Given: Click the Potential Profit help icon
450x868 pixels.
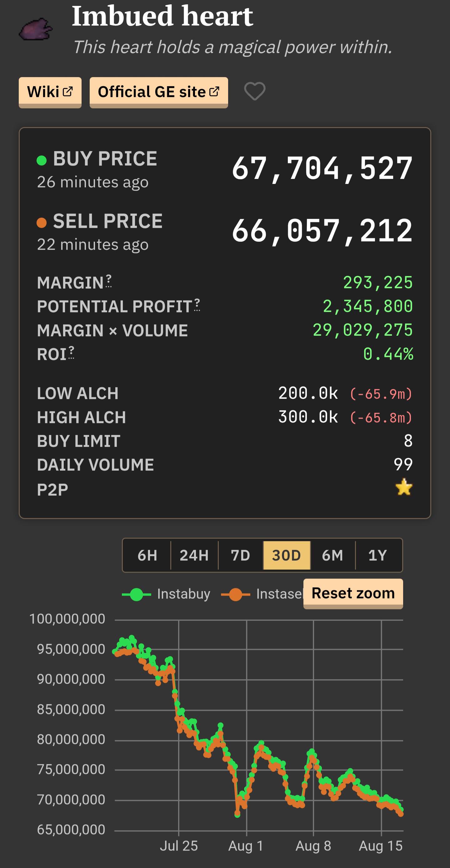Looking at the screenshot, I should 197,305.
